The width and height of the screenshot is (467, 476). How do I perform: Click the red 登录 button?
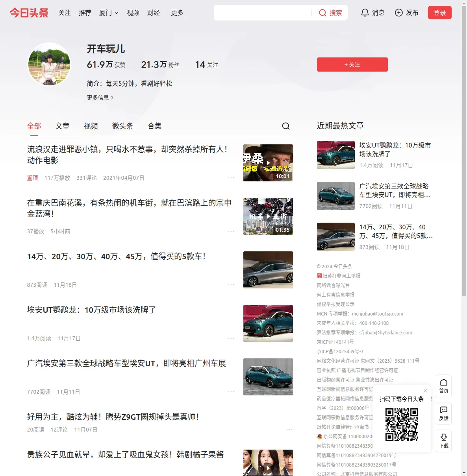coord(440,13)
